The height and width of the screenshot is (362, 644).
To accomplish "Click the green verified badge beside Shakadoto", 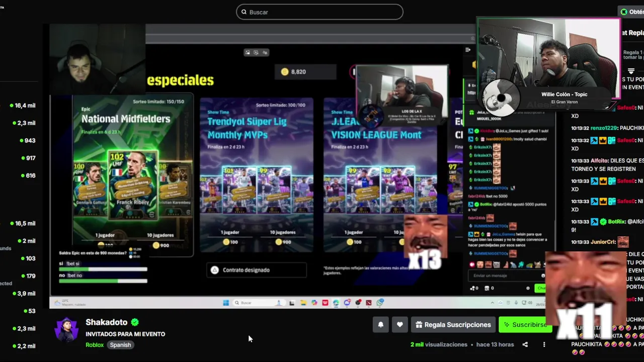I will (x=135, y=322).
